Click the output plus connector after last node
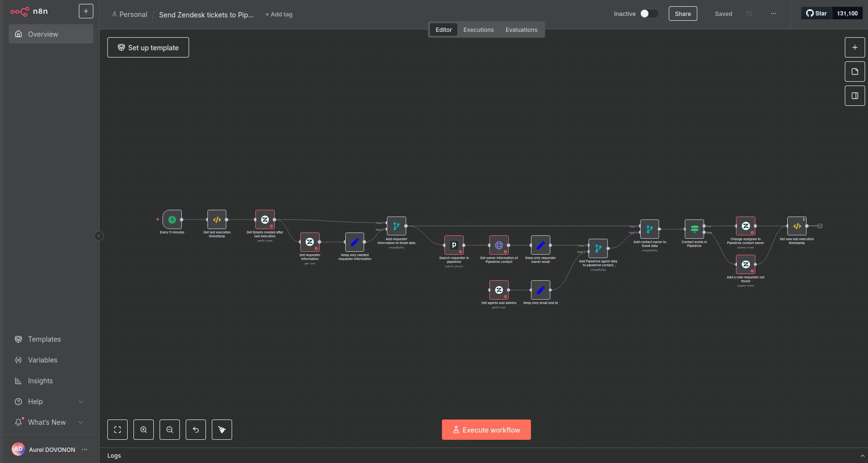The image size is (868, 463). (820, 226)
